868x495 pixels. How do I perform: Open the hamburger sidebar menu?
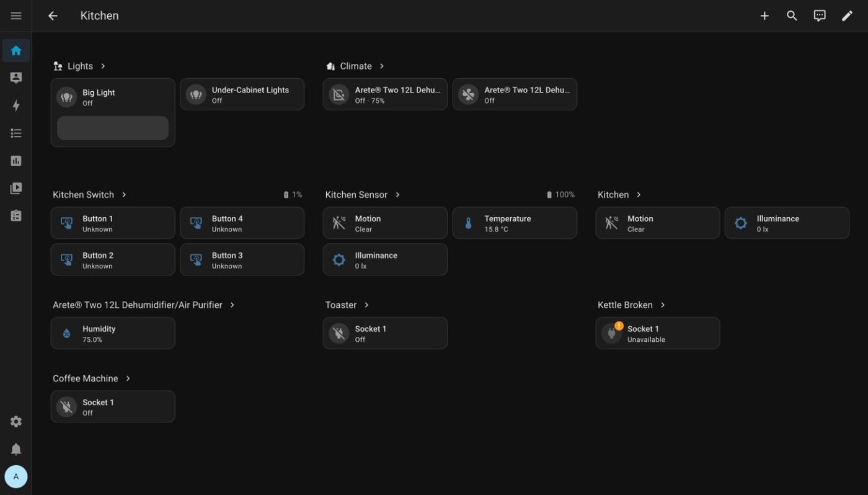16,16
